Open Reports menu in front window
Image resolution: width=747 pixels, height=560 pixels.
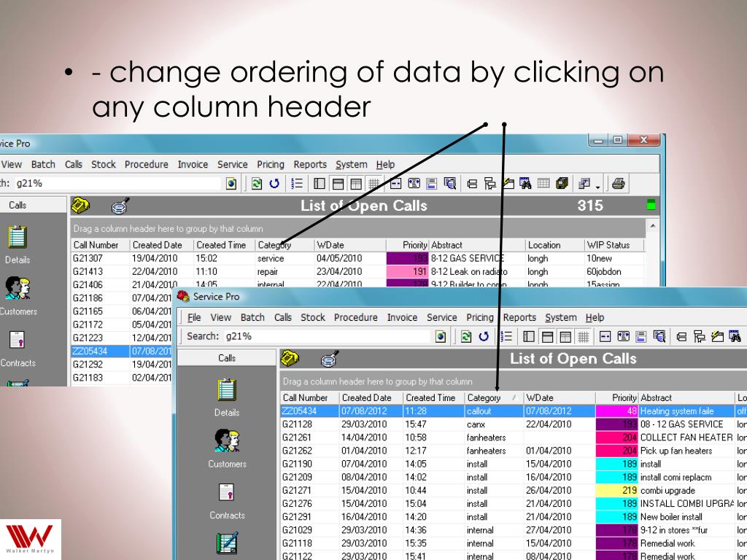pyautogui.click(x=519, y=318)
